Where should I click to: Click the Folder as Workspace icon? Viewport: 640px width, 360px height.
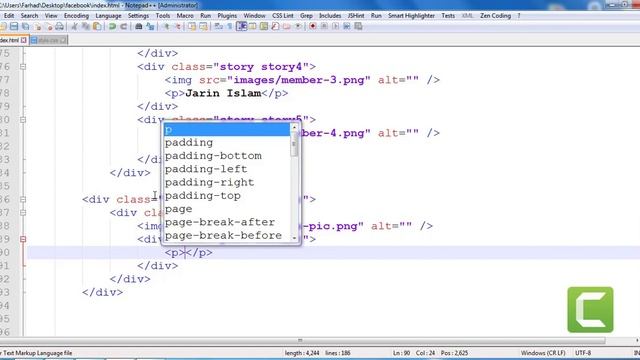coord(286,27)
